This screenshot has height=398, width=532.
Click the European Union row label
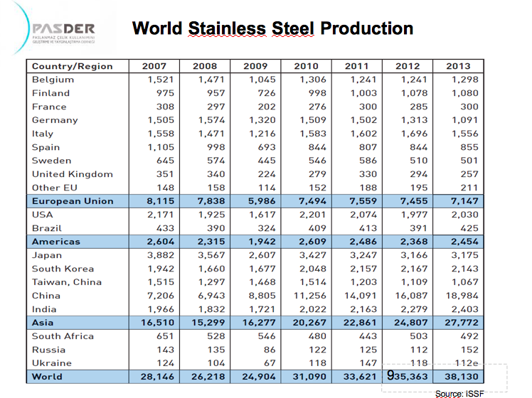click(72, 201)
